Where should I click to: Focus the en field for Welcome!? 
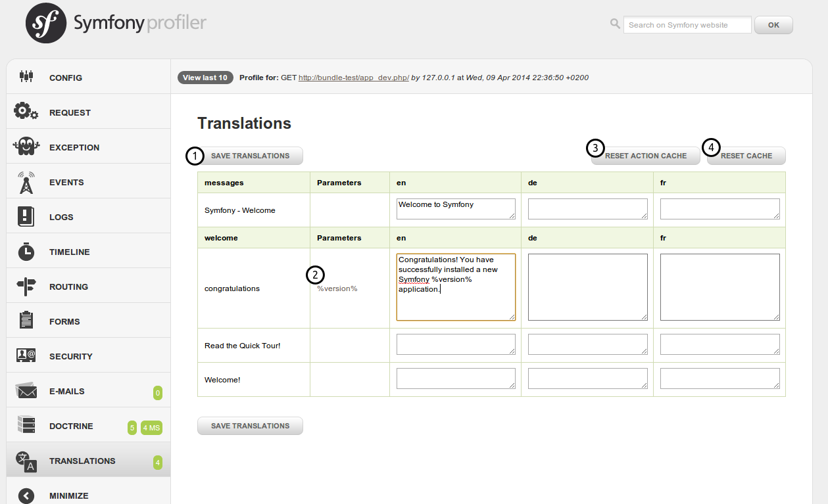click(x=456, y=378)
